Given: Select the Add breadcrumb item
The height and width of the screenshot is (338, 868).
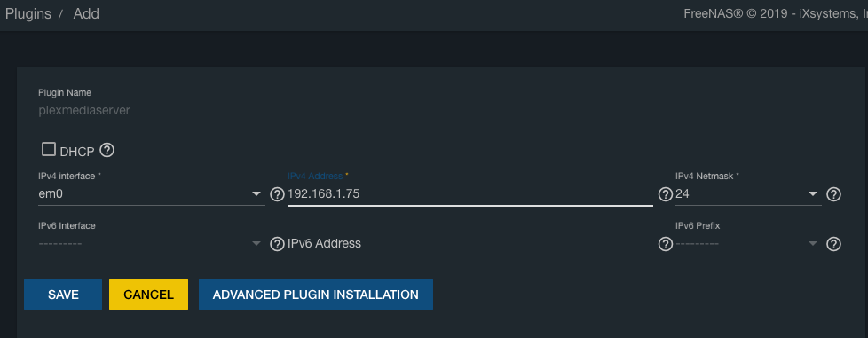Looking at the screenshot, I should [86, 14].
